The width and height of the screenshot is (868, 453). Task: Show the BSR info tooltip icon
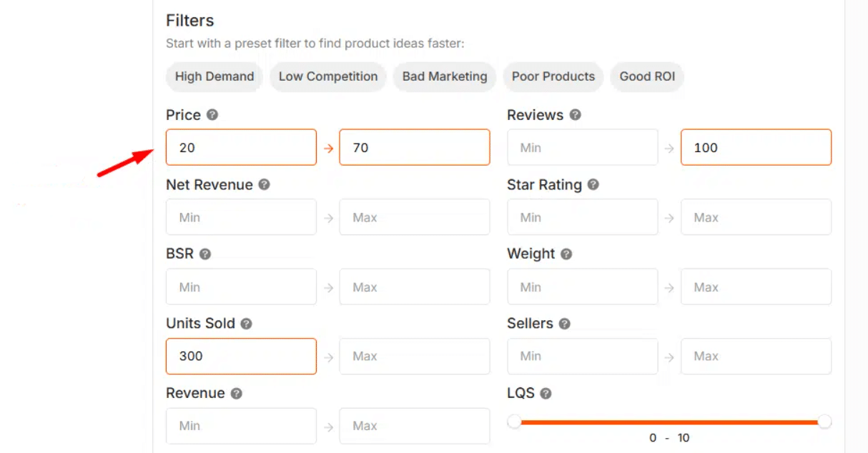point(205,254)
